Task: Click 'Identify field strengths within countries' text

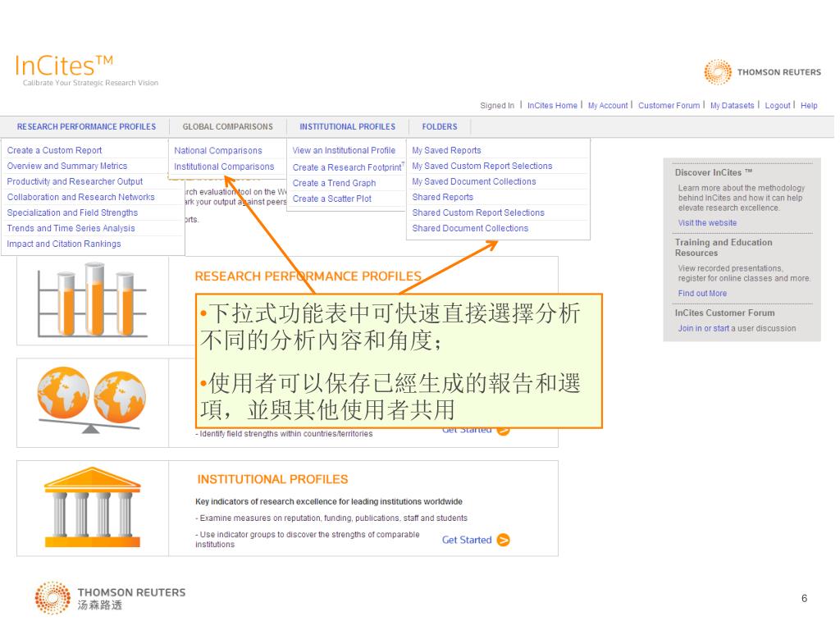Action: pyautogui.click(x=285, y=434)
